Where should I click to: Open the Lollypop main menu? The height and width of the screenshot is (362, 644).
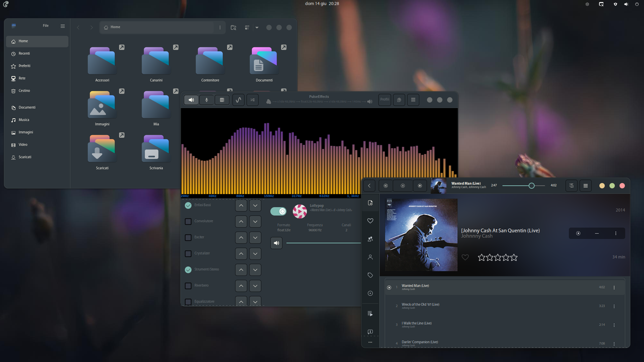point(585,186)
